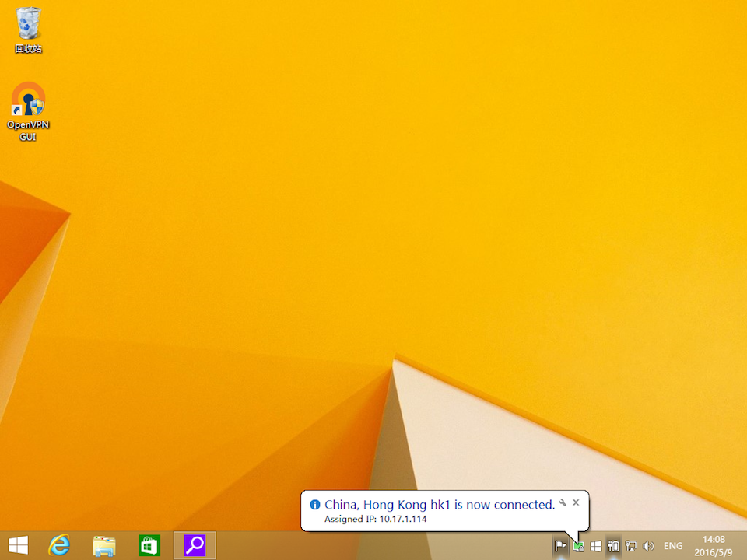The image size is (747, 560).
Task: Open the network status tray icon
Action: (631, 547)
